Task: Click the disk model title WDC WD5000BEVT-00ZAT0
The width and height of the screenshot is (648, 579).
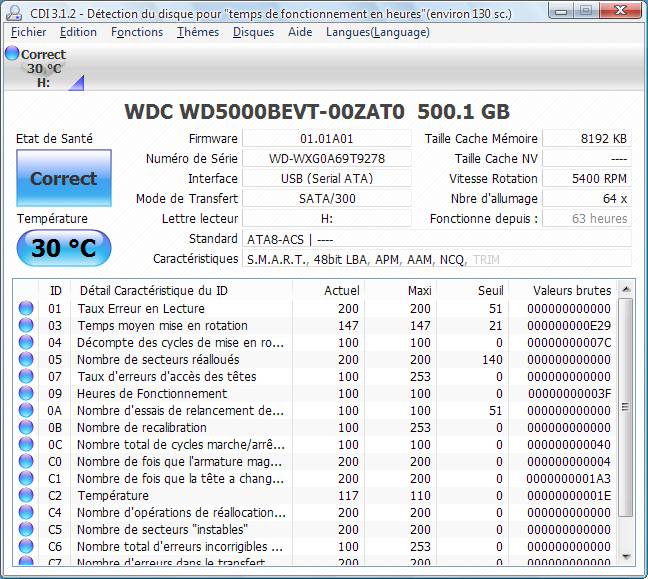Action: click(x=264, y=112)
